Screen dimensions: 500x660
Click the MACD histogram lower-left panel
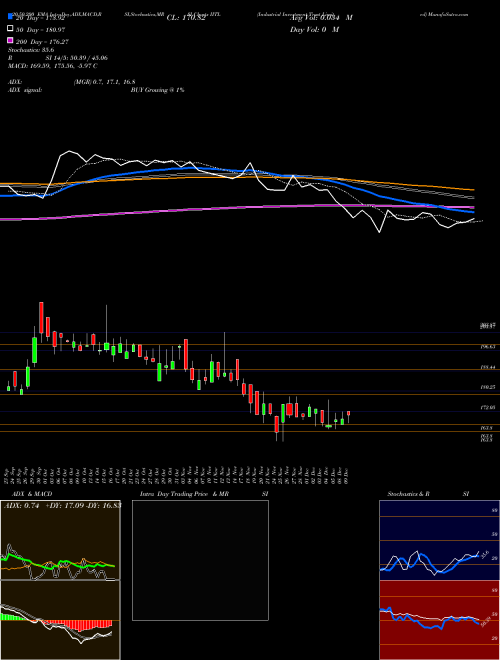(x=60, y=620)
